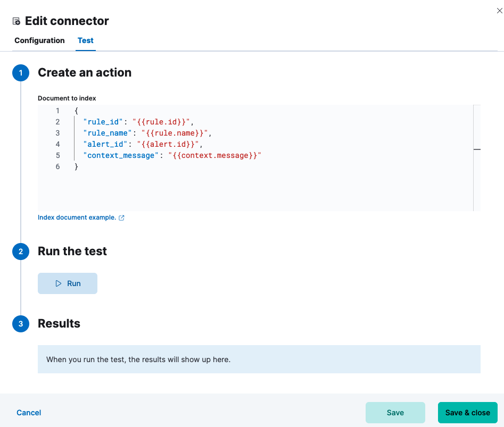
Task: Click Save & close
Action: click(x=467, y=413)
